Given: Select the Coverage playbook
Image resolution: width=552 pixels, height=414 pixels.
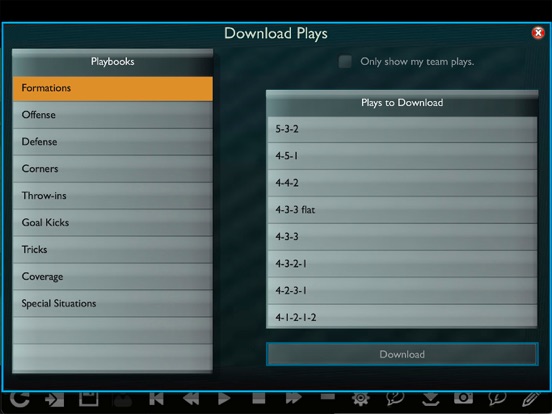Looking at the screenshot, I should tap(113, 276).
